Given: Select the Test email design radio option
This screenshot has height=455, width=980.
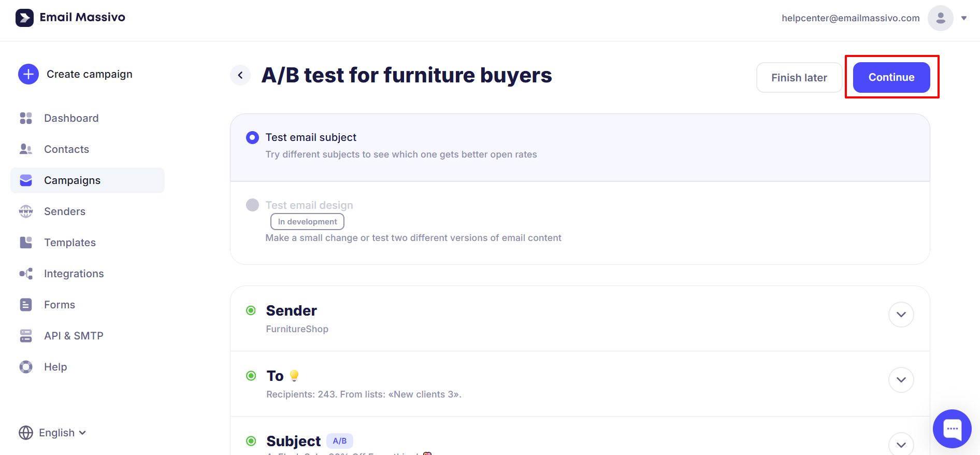Looking at the screenshot, I should pyautogui.click(x=252, y=205).
